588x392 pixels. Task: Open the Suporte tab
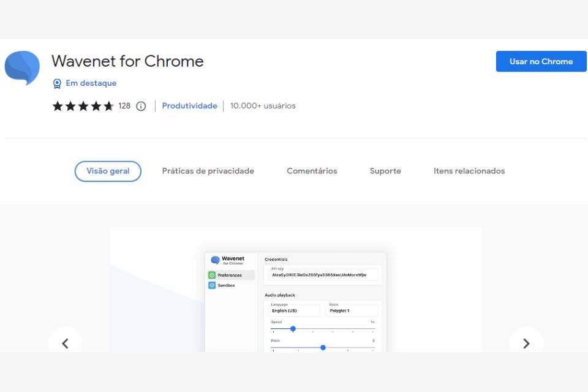[385, 171]
